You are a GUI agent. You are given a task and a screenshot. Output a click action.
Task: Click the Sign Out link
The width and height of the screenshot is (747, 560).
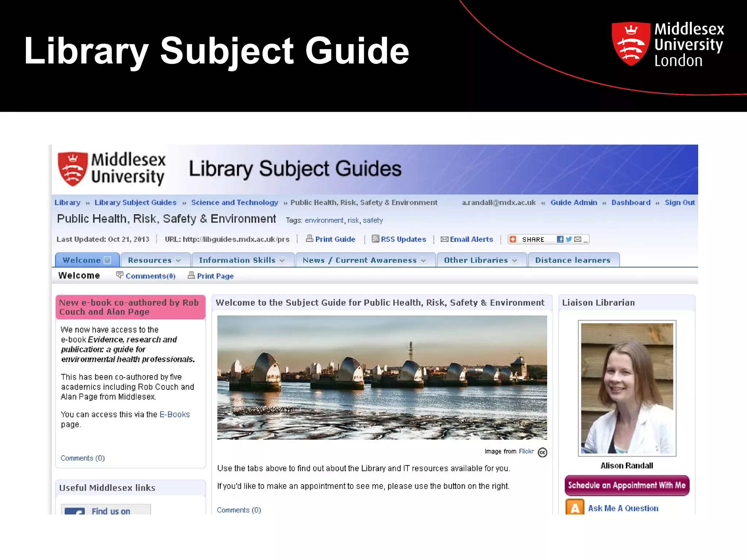pos(680,202)
